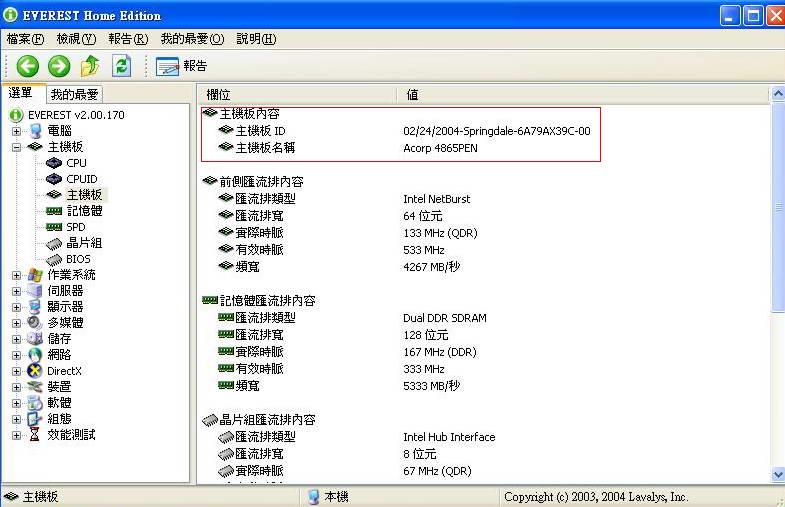Viewport: 785px width, 507px height.
Task: Click the value Acorp 4865PEN
Action: pos(440,148)
